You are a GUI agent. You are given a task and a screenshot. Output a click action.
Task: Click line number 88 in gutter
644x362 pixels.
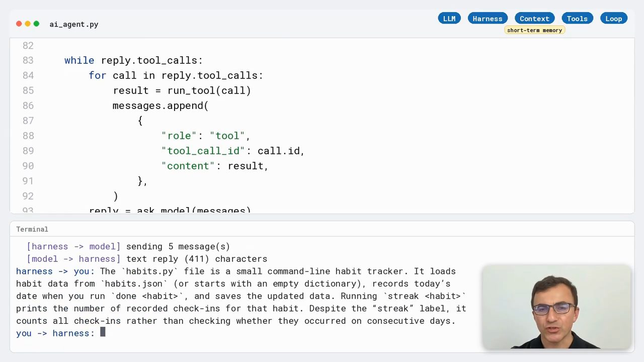(x=28, y=136)
